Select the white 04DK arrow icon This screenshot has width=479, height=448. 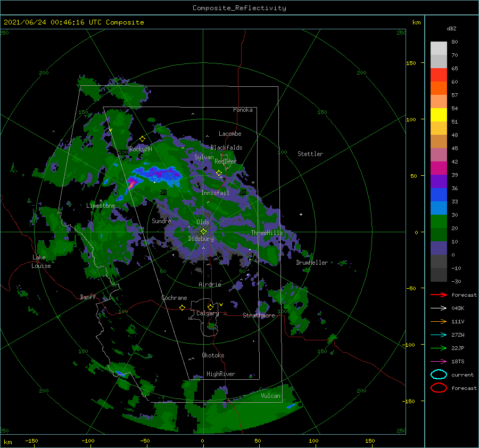pos(439,308)
